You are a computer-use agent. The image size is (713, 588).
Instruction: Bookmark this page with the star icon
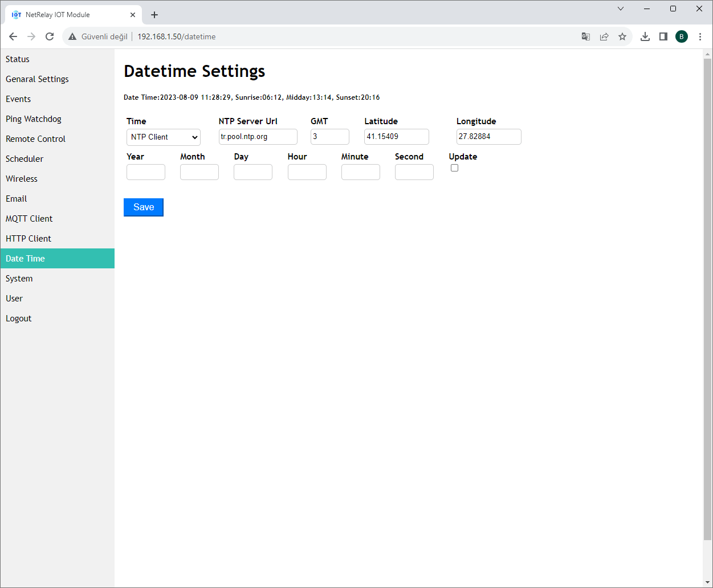(x=622, y=36)
